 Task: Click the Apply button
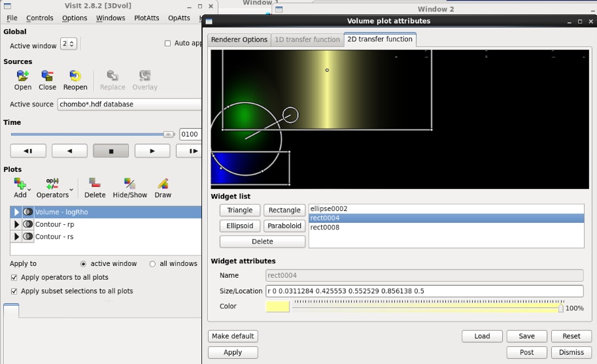coord(233,353)
